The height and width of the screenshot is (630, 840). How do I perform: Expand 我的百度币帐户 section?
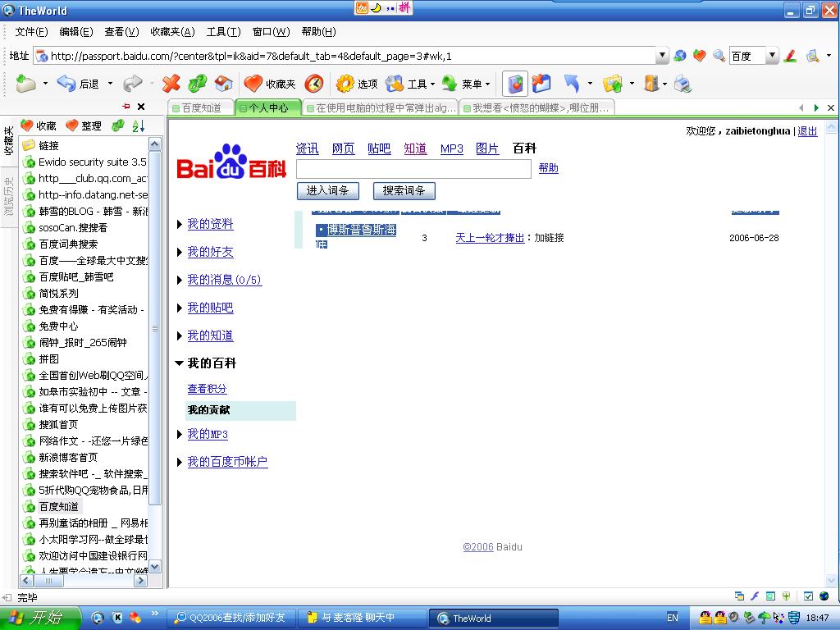pos(180,462)
